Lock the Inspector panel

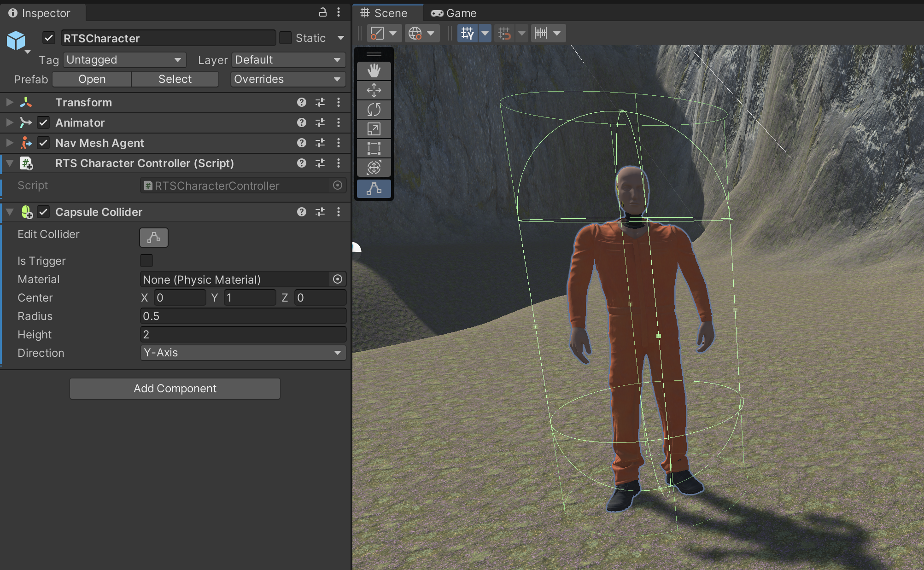[322, 12]
